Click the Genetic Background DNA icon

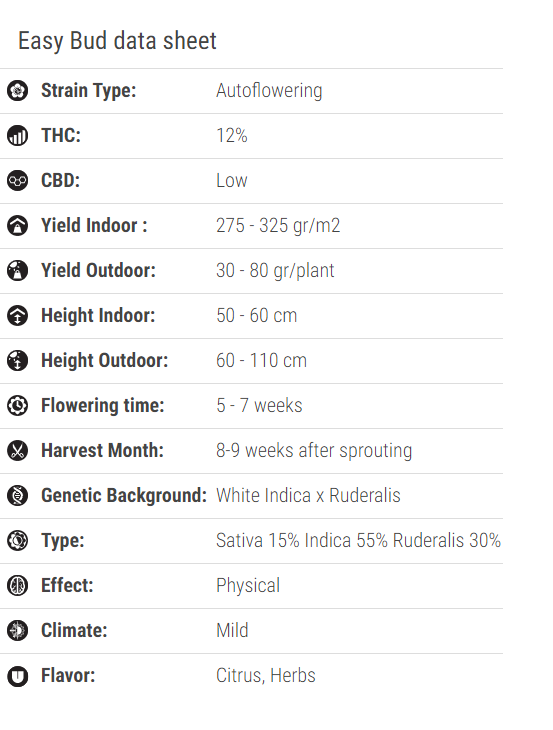18,496
